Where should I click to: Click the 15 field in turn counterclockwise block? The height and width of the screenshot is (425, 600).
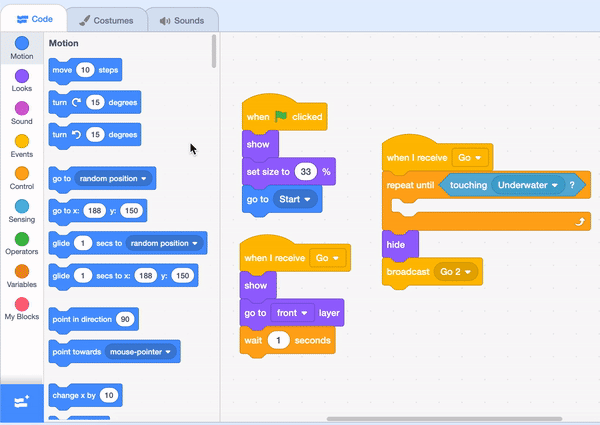pyautogui.click(x=95, y=134)
